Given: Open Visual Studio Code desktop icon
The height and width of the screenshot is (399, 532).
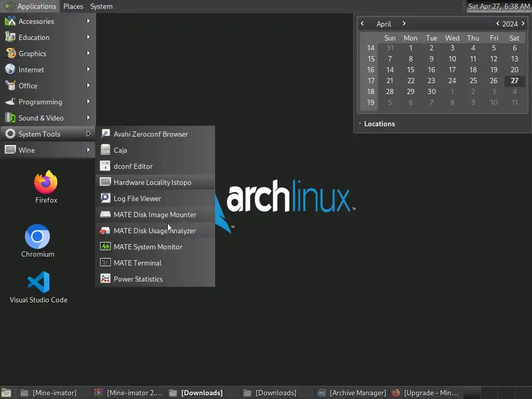Looking at the screenshot, I should point(38,287).
